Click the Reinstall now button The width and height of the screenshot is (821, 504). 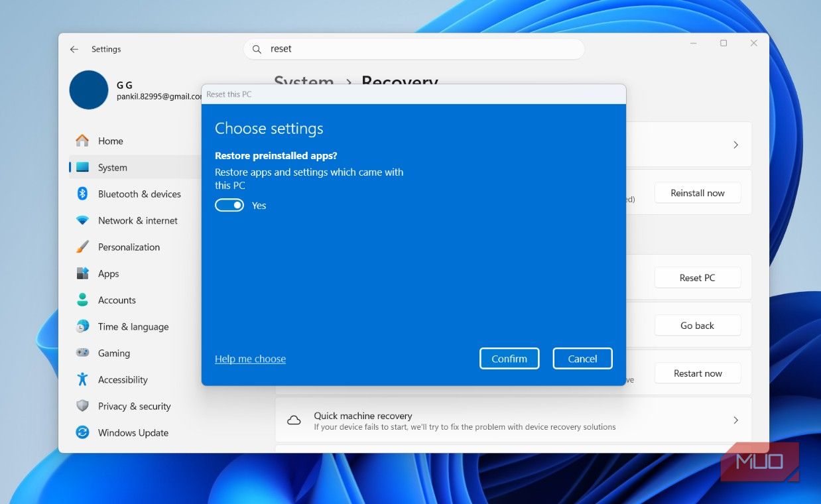pyautogui.click(x=698, y=193)
